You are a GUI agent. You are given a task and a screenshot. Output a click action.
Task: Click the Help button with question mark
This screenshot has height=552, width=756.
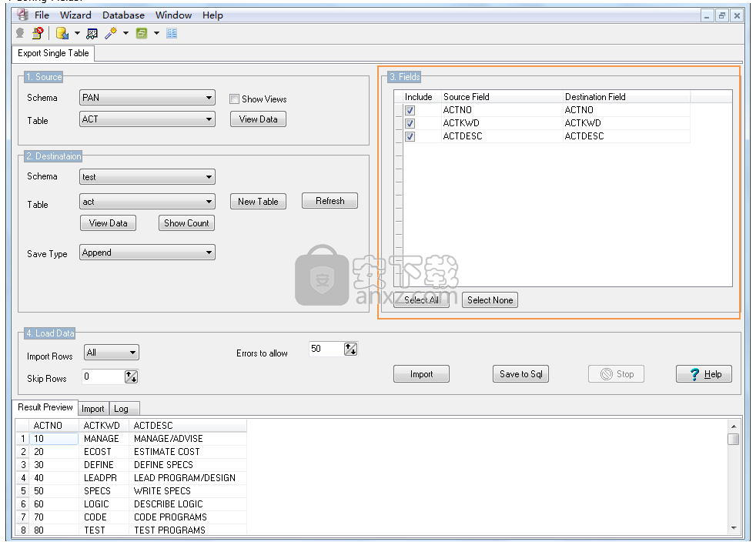click(x=704, y=374)
